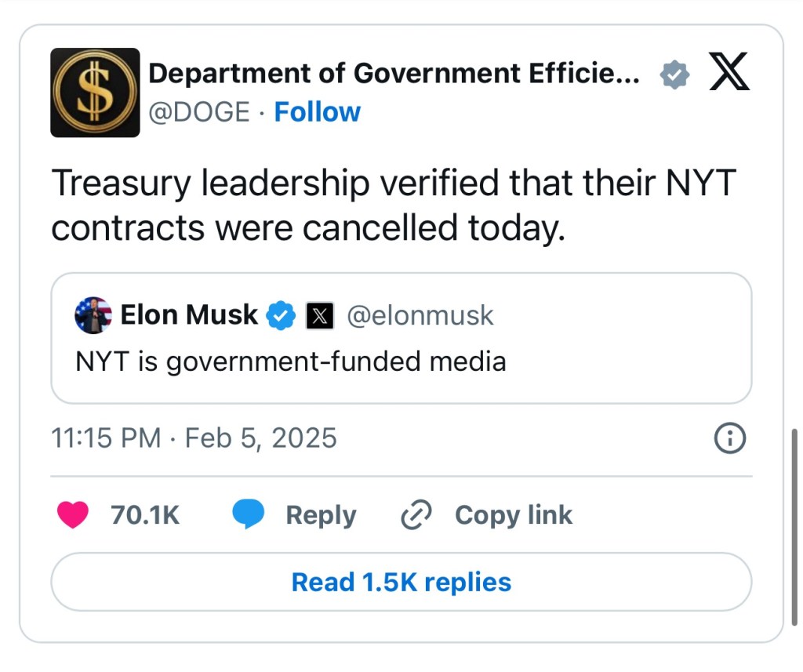Click the blue Follow link
Image resolution: width=803 pixels, height=672 pixels.
tap(317, 112)
